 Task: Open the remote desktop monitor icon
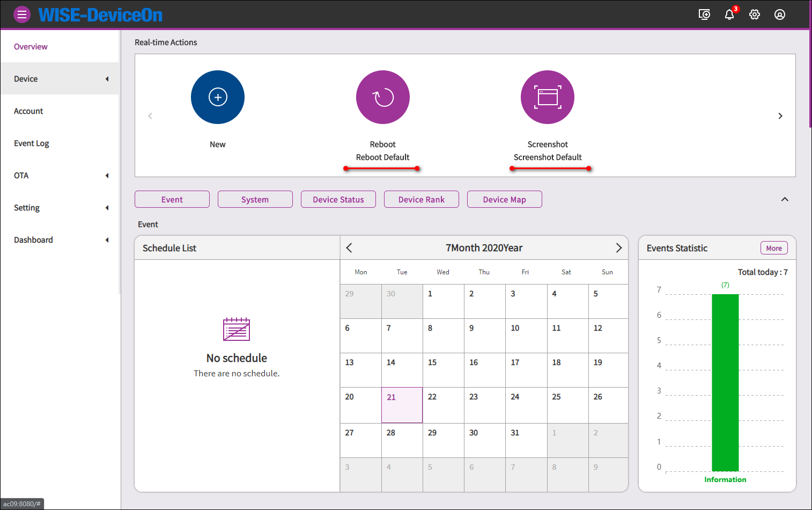(x=704, y=14)
